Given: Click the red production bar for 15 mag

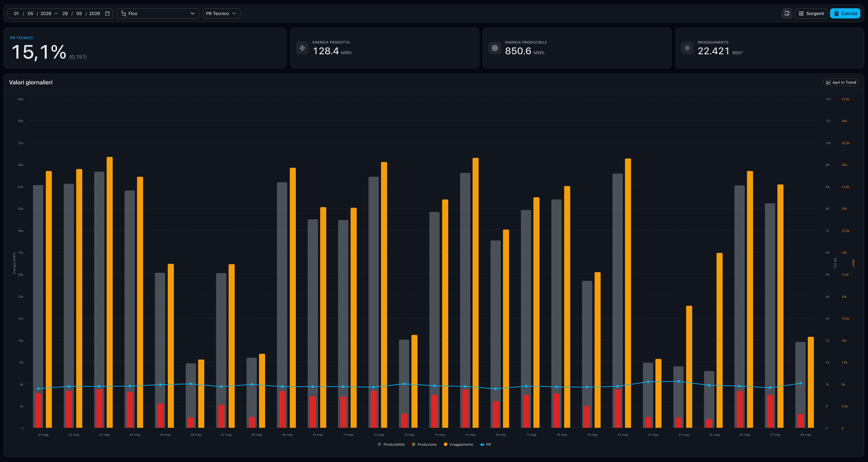Looking at the screenshot, I should (x=465, y=409).
